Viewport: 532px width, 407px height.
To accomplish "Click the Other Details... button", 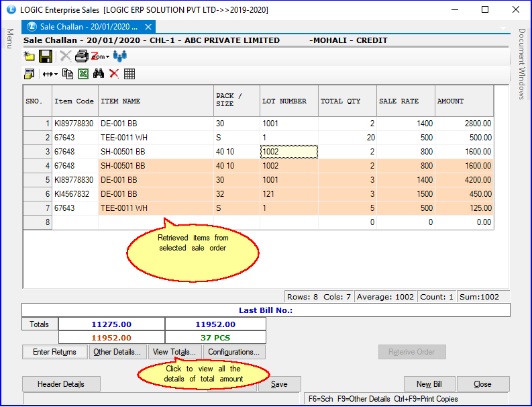I will [117, 352].
